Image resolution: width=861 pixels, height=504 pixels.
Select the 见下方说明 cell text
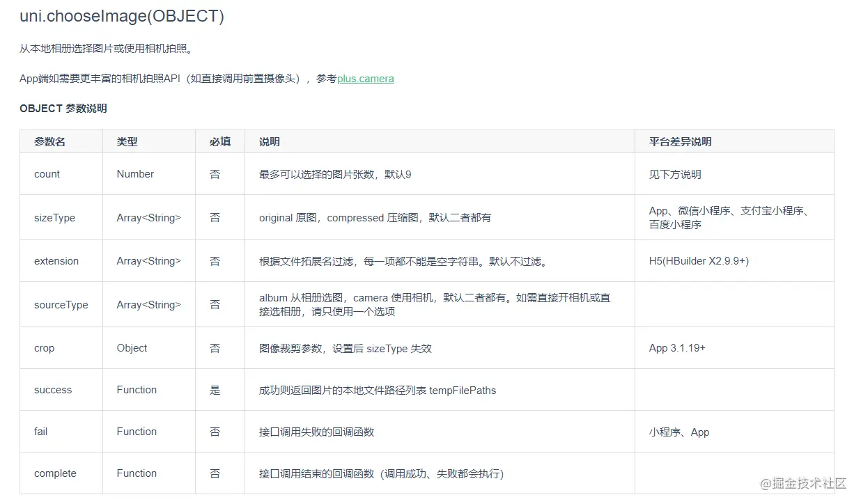[x=676, y=174]
